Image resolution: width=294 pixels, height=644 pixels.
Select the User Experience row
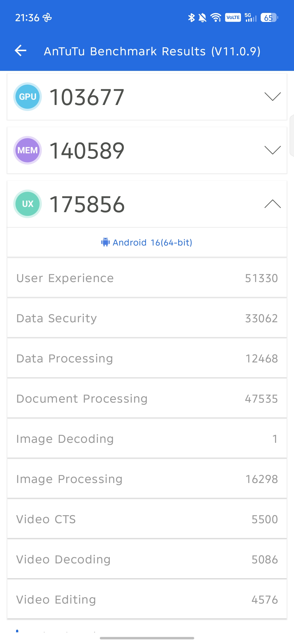[147, 278]
